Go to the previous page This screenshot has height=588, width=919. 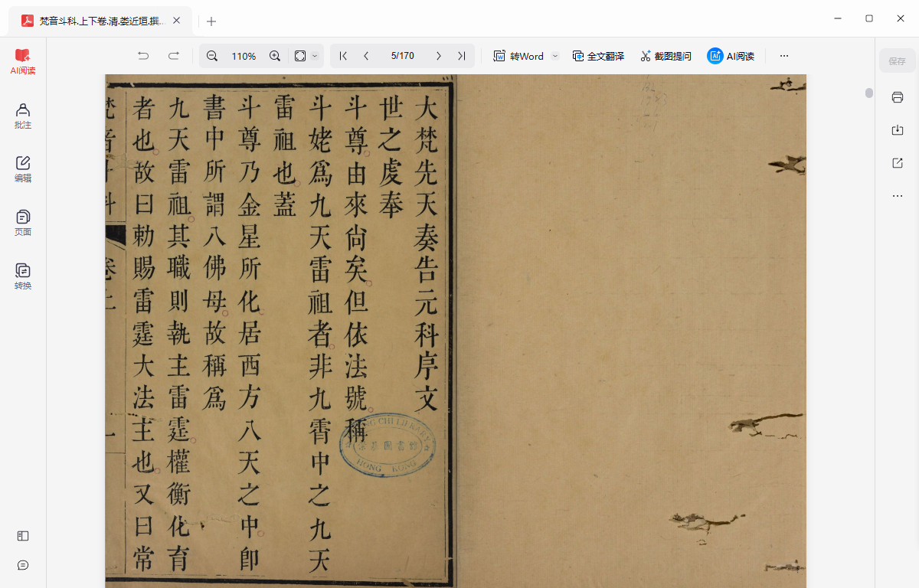click(x=366, y=56)
